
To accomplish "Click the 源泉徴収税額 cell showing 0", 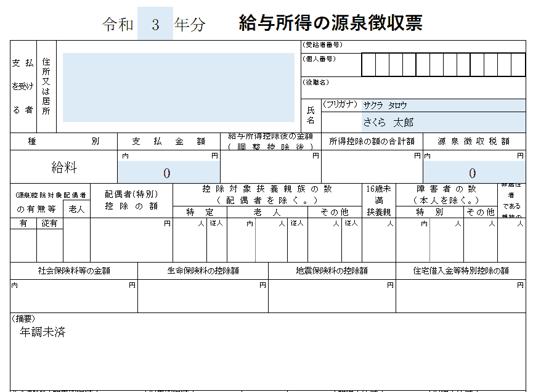I will click(474, 172).
